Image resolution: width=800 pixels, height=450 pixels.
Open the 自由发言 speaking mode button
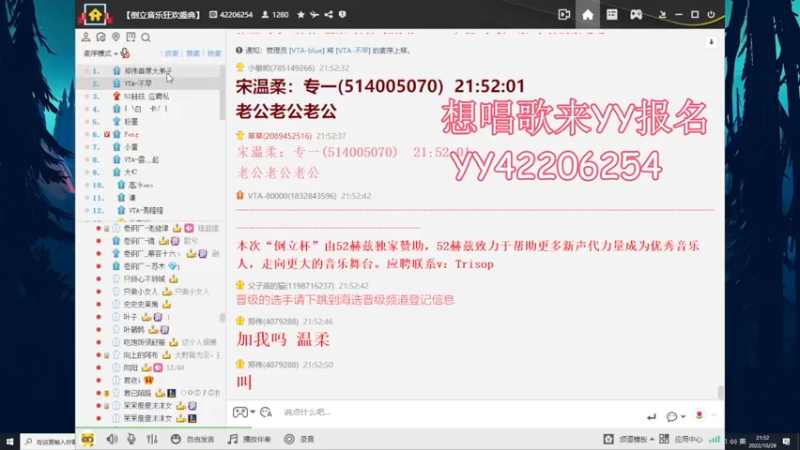(192, 439)
